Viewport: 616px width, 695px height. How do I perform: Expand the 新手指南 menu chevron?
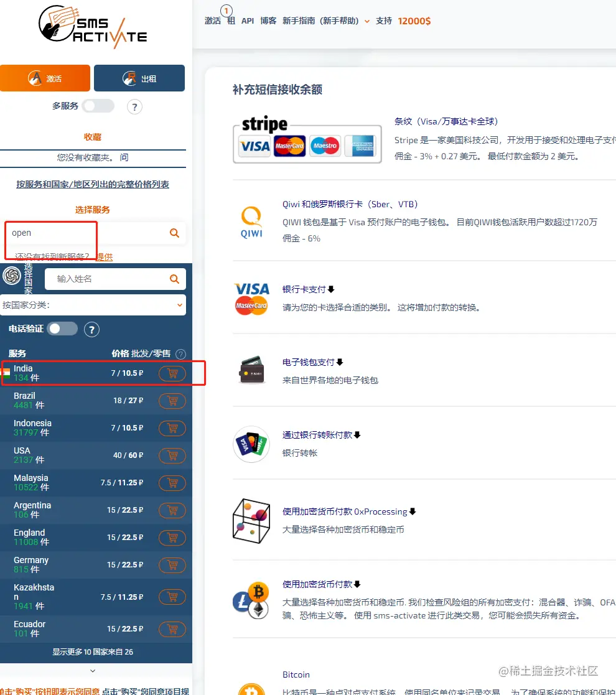point(367,21)
